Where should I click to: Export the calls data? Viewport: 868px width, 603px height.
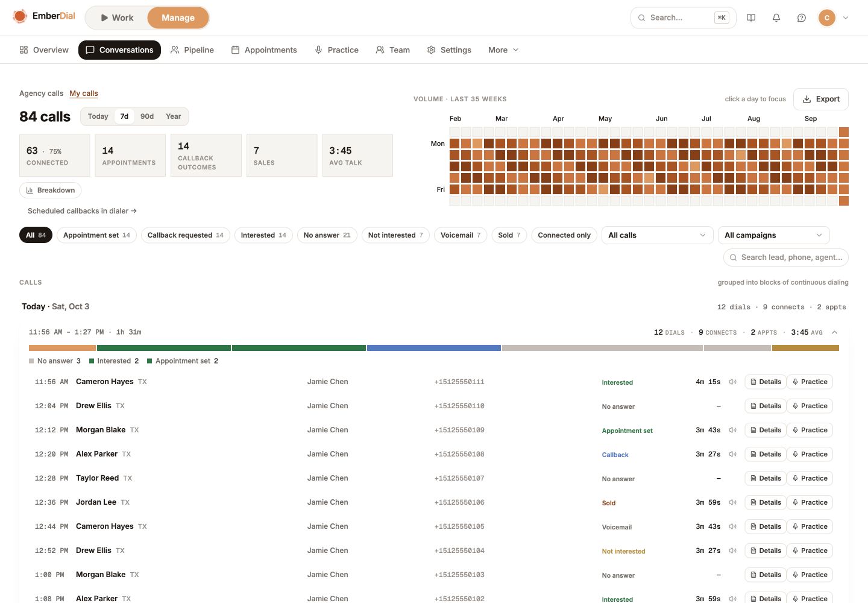tap(821, 99)
